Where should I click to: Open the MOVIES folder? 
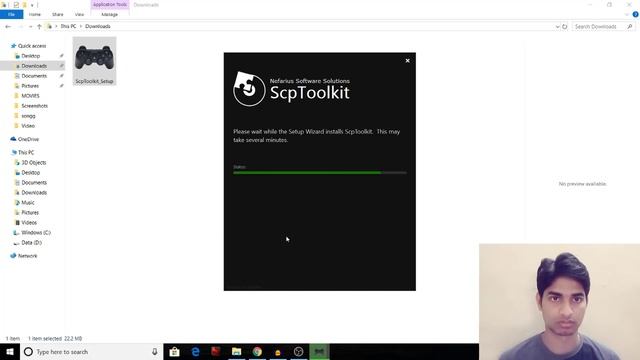click(30, 96)
